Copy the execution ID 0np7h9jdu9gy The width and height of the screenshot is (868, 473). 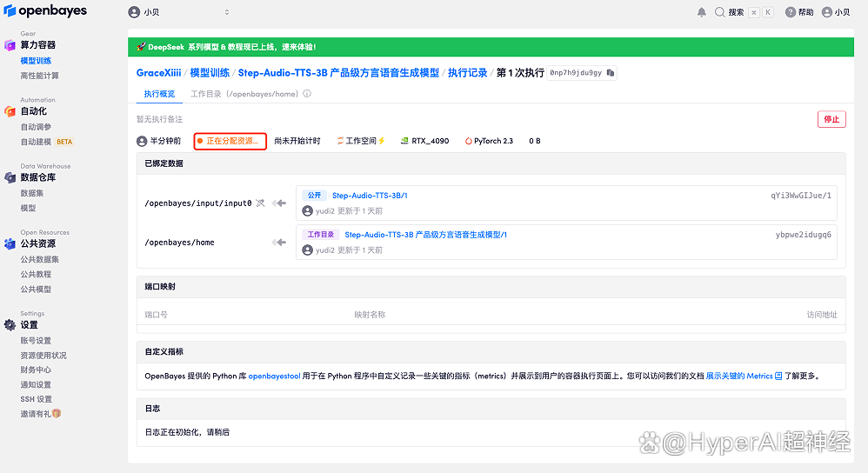click(611, 72)
